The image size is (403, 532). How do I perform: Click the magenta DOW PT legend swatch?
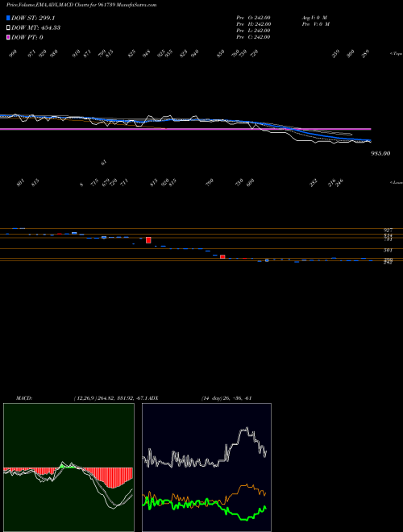coord(8,37)
